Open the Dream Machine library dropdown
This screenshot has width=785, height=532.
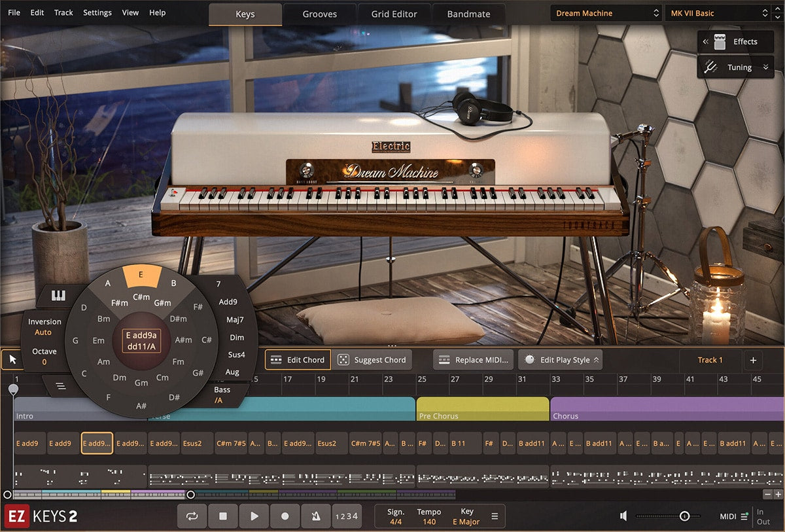click(x=607, y=13)
